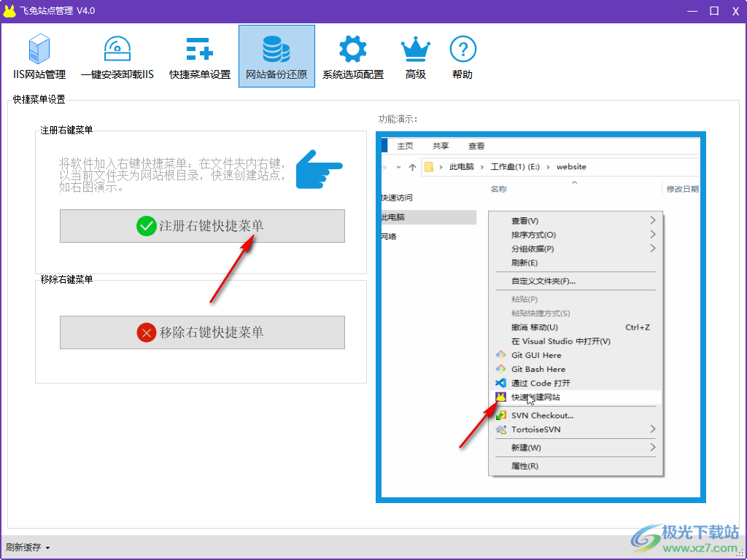The image size is (747, 560).
Task: Expand 查看(V) submenu arrow
Action: (x=652, y=220)
